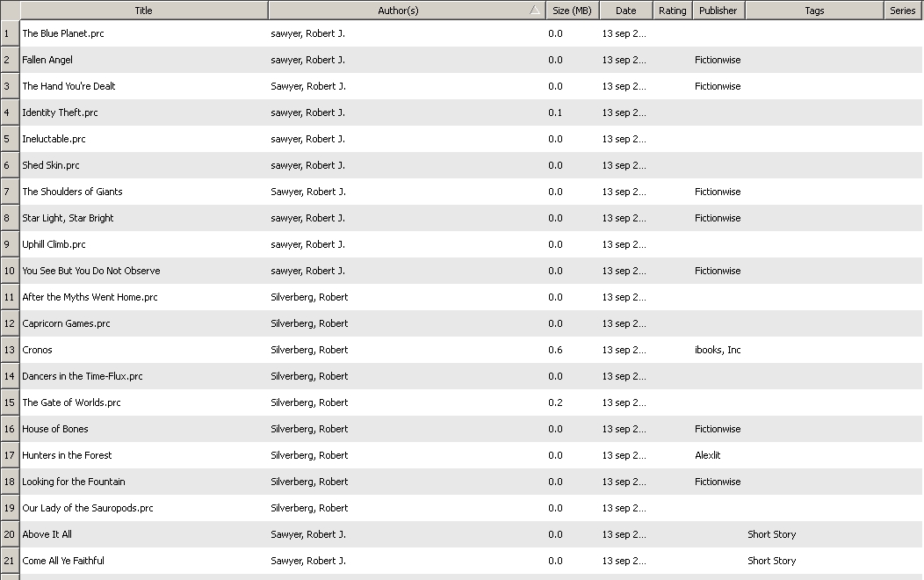Click Fictionwise publisher for Looking for the Fountain

(x=718, y=482)
